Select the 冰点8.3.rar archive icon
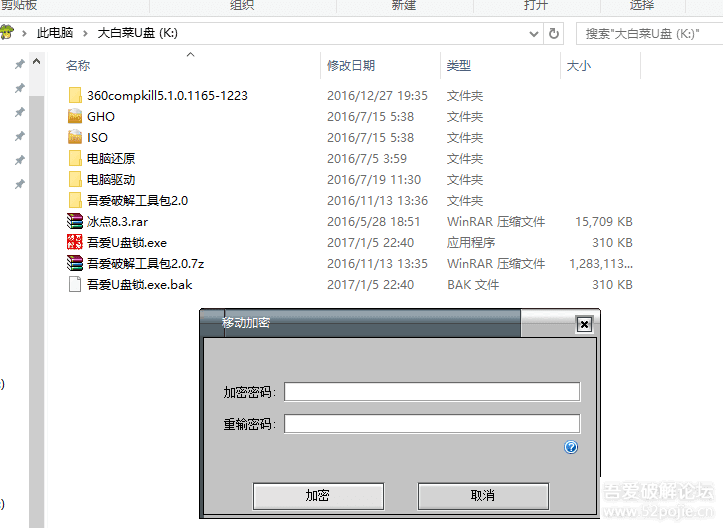The height and width of the screenshot is (528, 723). click(75, 221)
